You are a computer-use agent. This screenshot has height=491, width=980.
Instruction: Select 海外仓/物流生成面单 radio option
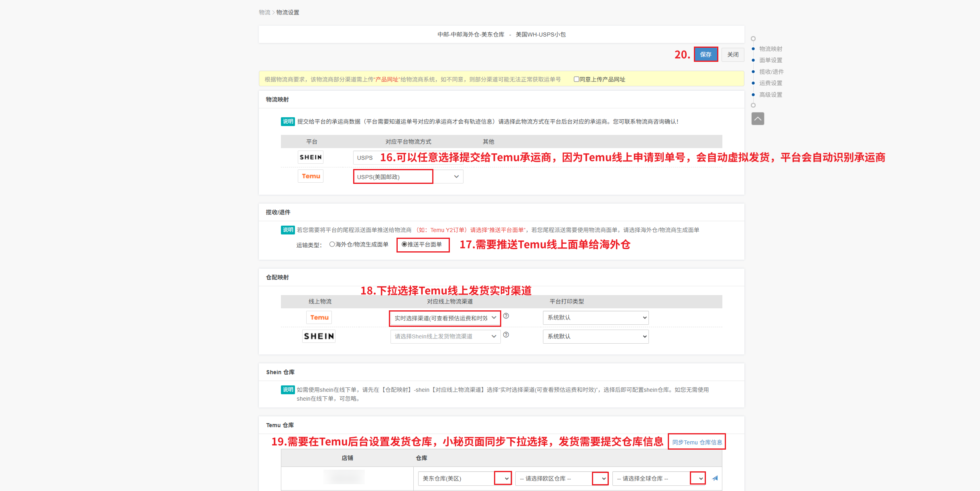pos(332,244)
